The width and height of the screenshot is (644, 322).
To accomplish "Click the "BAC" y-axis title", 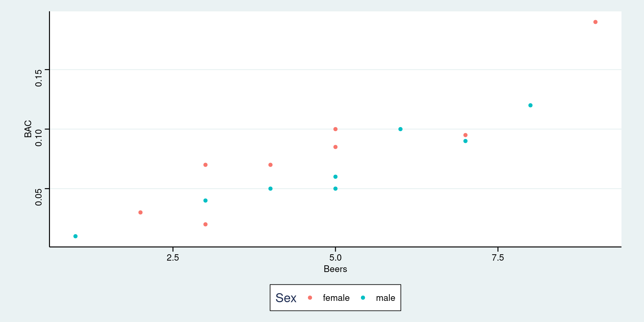I will pos(28,129).
